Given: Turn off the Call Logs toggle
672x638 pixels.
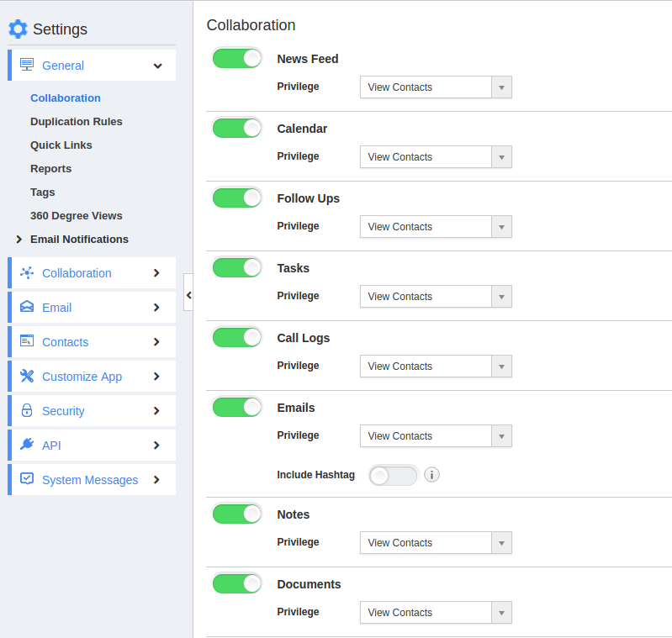Looking at the screenshot, I should [x=237, y=337].
